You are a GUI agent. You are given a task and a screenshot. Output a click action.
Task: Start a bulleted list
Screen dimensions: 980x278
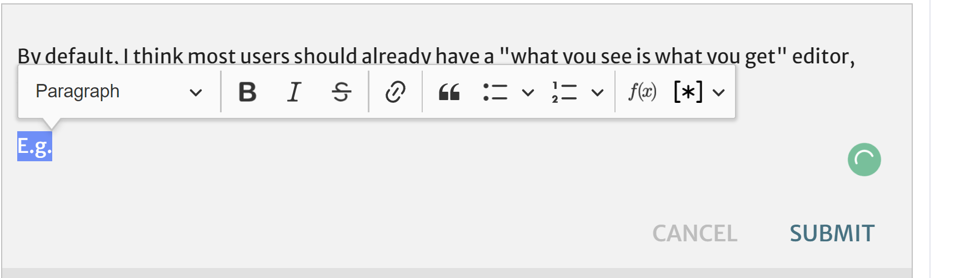(x=495, y=92)
